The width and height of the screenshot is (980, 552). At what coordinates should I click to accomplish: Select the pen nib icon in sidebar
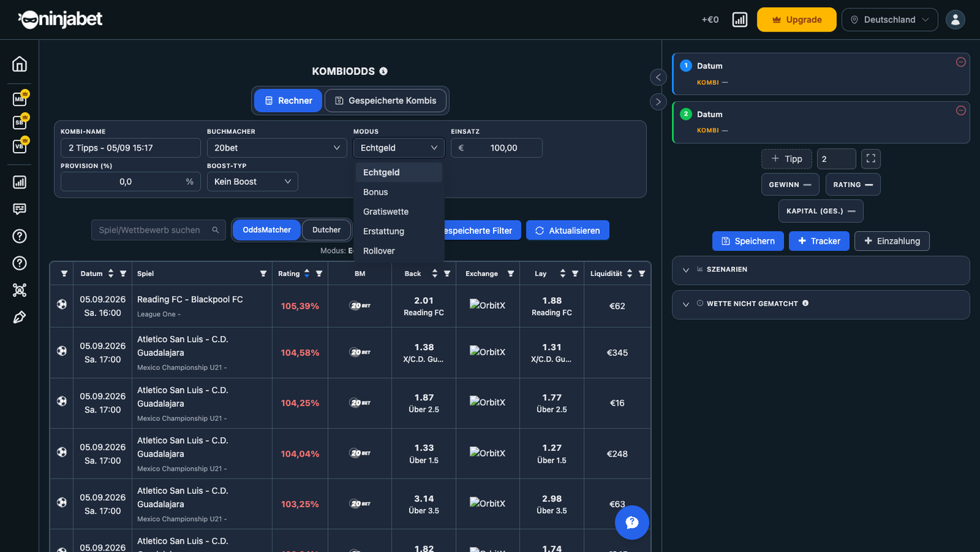20,317
